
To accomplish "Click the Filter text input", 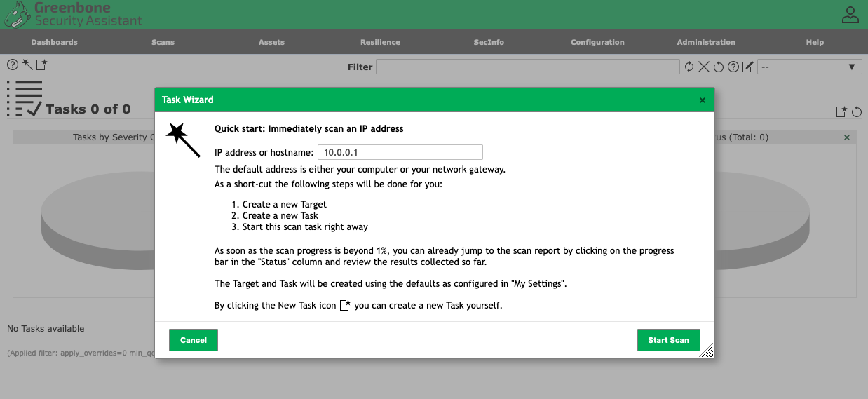I will (x=528, y=67).
